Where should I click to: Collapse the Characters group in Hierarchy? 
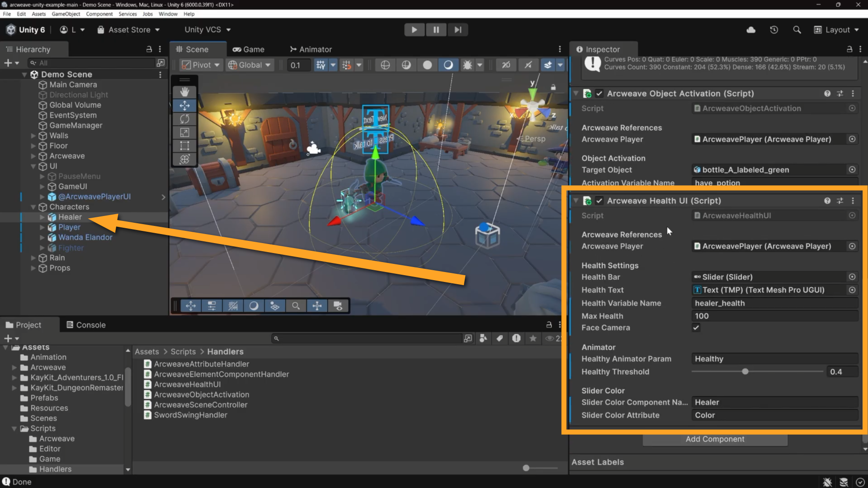click(x=33, y=207)
